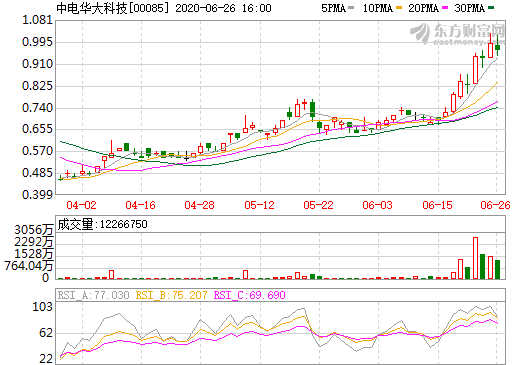Click volume axis label 2292万
This screenshot has height=365, width=520.
[34, 242]
